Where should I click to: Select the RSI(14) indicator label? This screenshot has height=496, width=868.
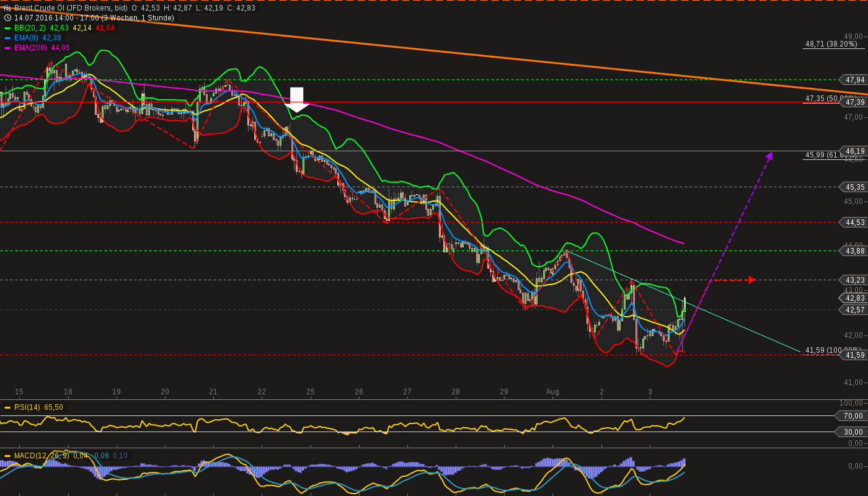click(x=27, y=407)
